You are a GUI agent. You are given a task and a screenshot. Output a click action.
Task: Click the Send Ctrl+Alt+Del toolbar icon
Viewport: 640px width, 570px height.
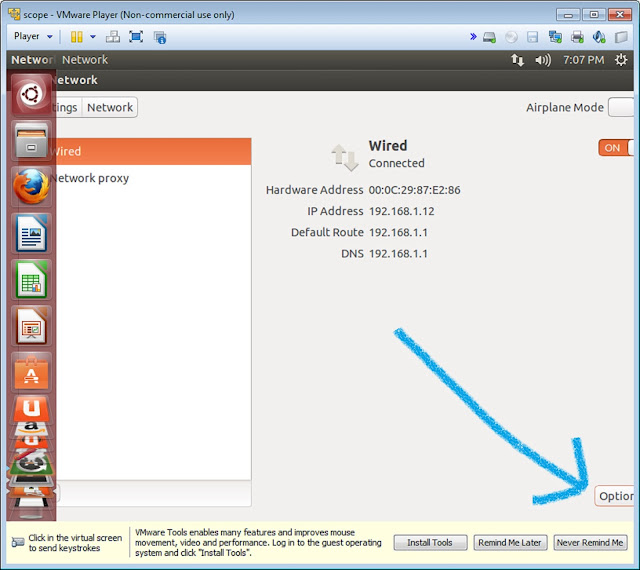[x=113, y=37]
